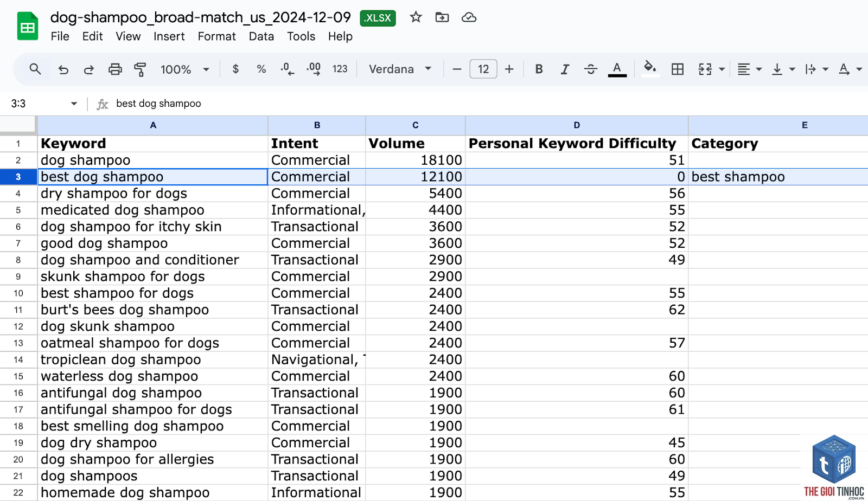Screen dimensions: 868x501
Task: Open the Format menu
Action: click(x=216, y=36)
